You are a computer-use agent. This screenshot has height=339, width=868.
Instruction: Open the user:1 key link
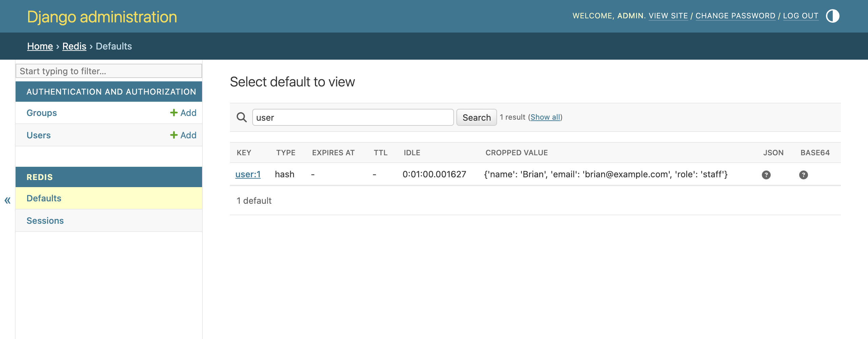point(248,174)
